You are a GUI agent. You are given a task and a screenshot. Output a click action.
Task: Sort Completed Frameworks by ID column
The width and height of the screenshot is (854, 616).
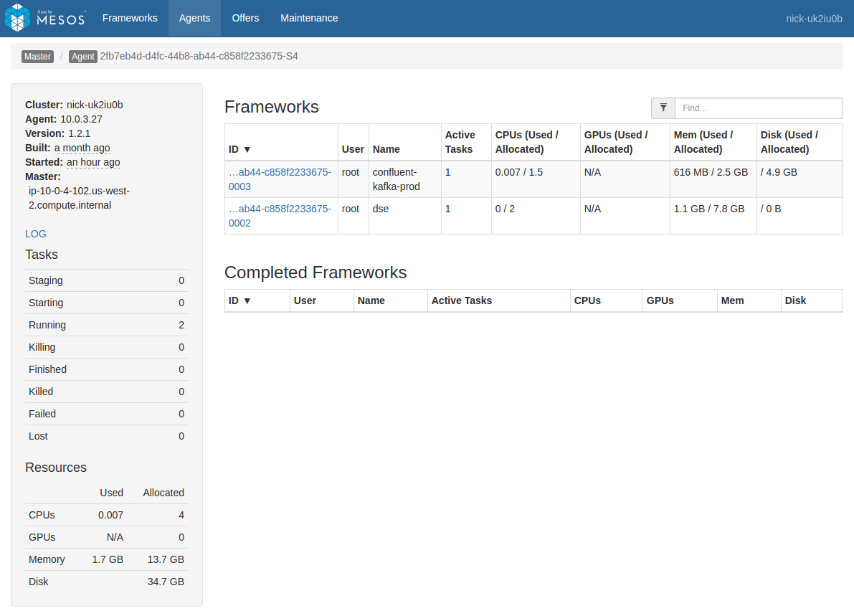pos(240,300)
